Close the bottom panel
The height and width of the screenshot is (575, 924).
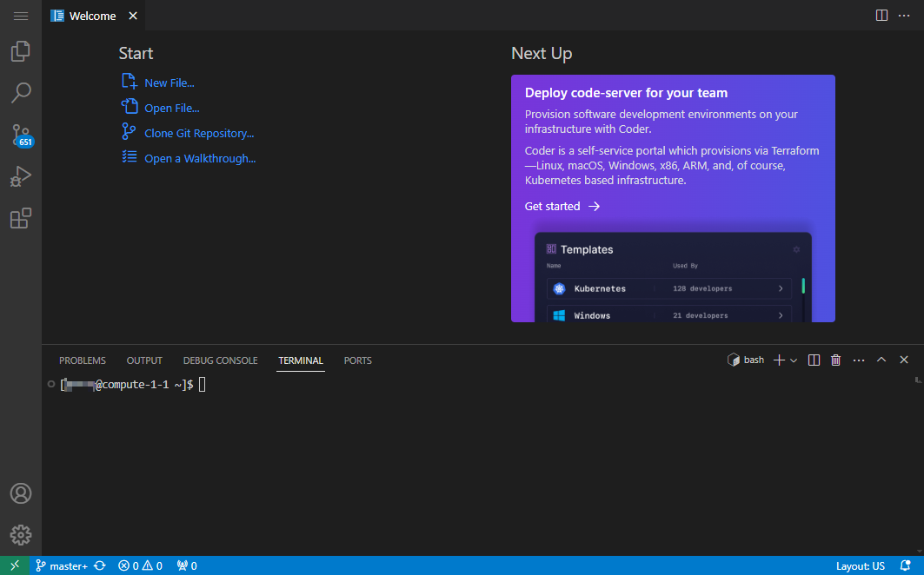[x=904, y=360]
